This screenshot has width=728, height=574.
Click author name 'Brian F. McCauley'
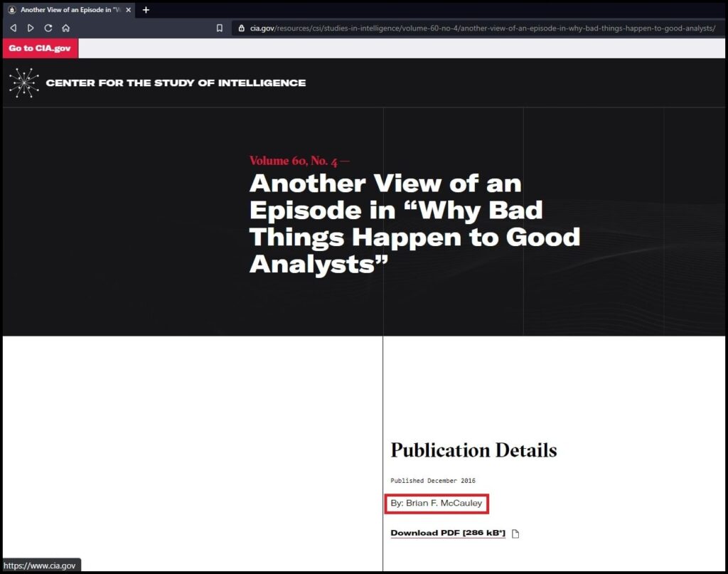444,503
